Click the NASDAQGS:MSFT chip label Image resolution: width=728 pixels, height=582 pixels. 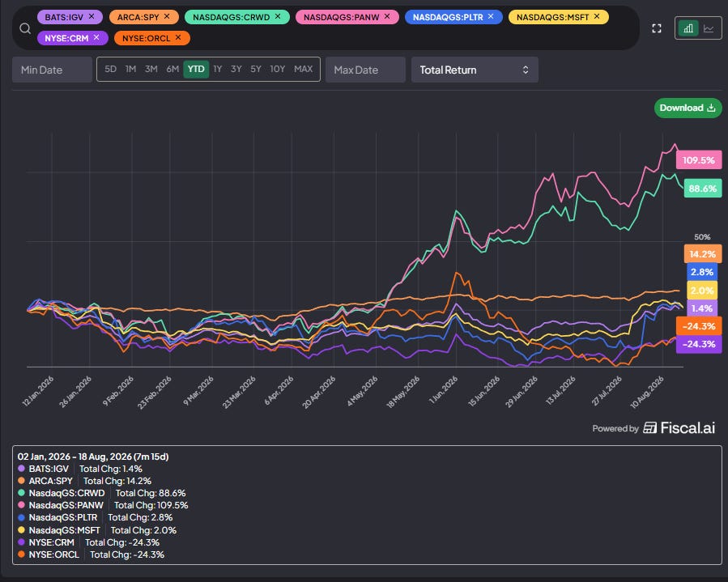click(x=552, y=17)
